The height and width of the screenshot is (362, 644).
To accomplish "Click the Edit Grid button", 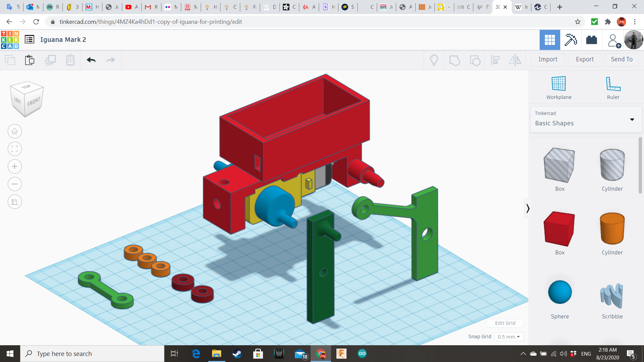I will click(505, 323).
